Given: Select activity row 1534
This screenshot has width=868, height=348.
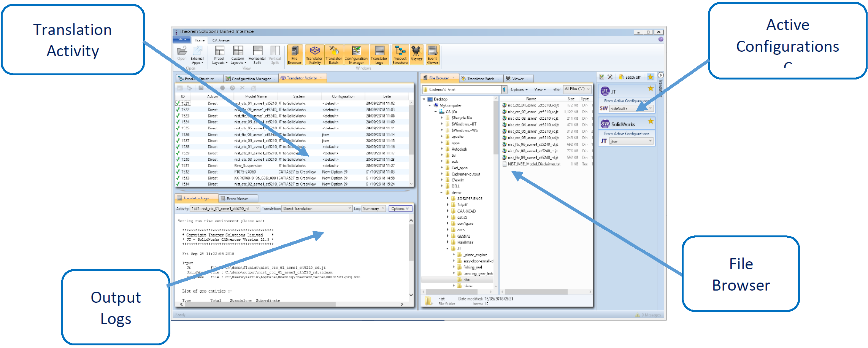Looking at the screenshot, I should click(x=292, y=184).
